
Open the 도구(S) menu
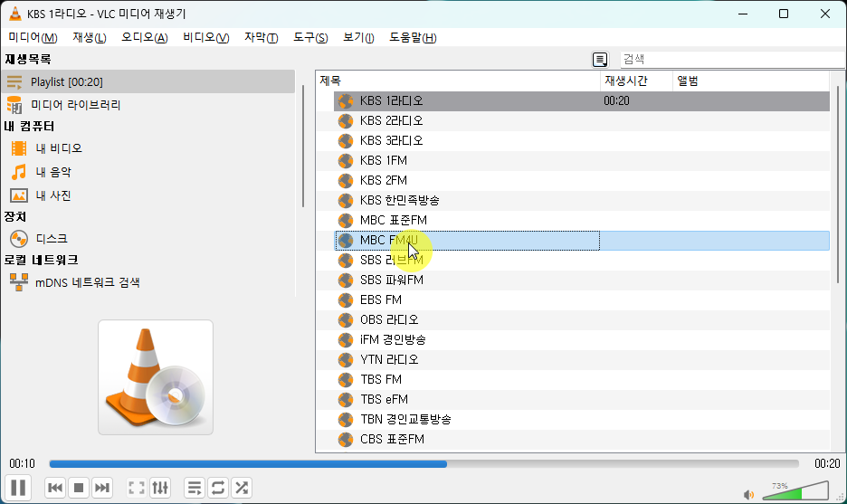pyautogui.click(x=310, y=37)
